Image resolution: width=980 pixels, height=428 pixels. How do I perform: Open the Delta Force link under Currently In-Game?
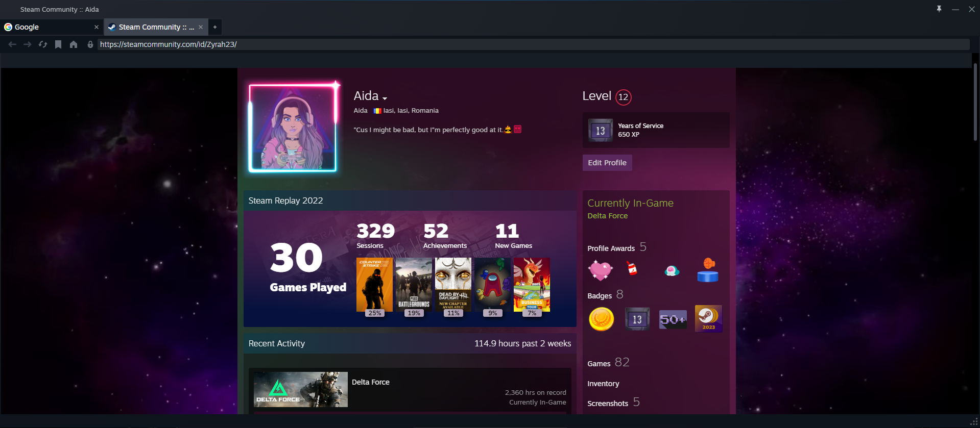pos(608,216)
